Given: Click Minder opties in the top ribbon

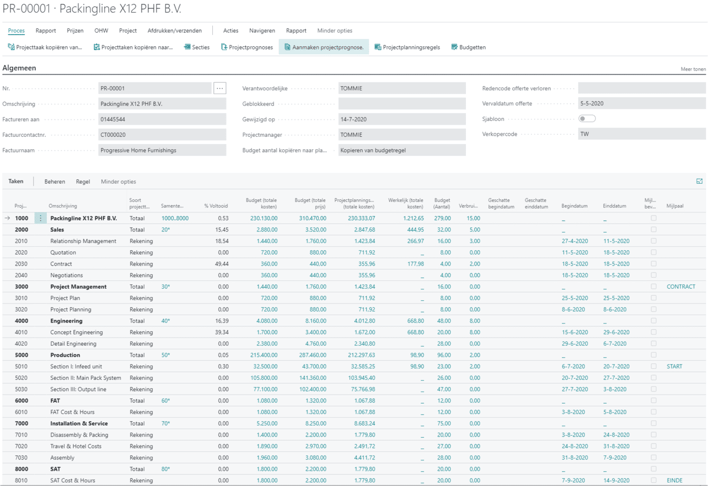Looking at the screenshot, I should tap(335, 31).
